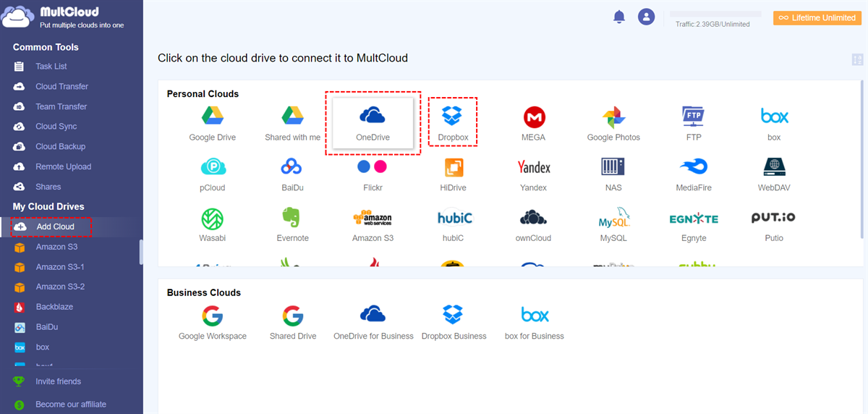Select box for Business icon
This screenshot has width=868, height=414.
535,315
